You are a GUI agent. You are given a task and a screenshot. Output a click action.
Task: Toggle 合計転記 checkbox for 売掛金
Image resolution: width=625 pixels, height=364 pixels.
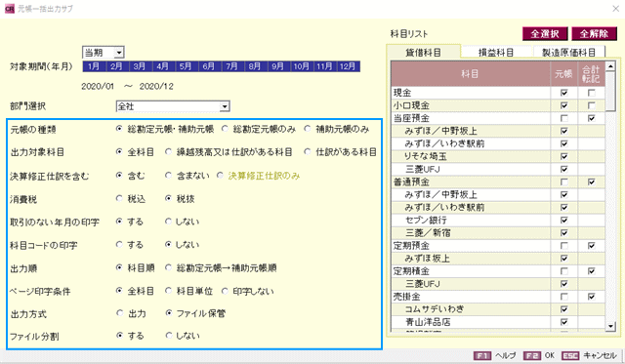(592, 297)
